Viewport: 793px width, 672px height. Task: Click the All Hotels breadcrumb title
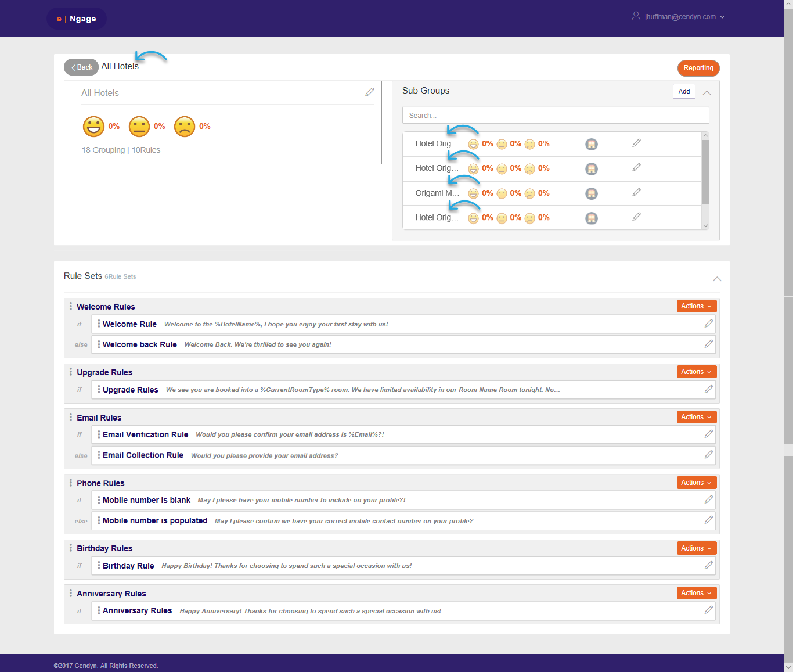click(x=120, y=66)
